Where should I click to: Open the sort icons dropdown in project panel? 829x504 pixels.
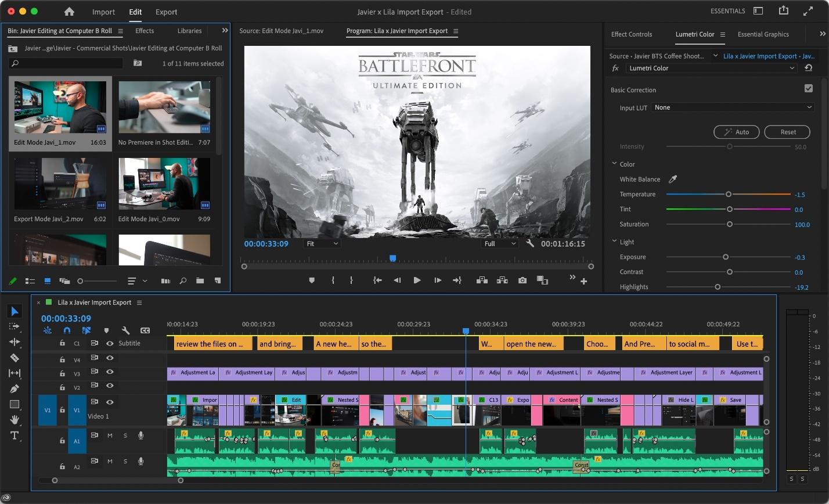137,281
